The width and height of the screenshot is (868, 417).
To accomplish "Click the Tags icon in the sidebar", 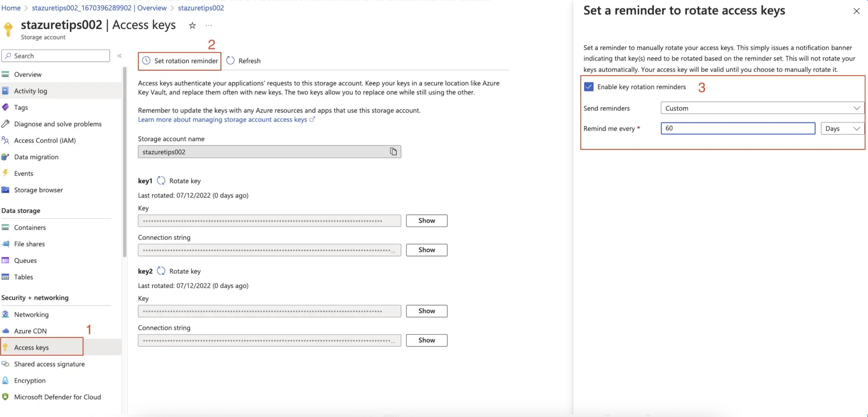I will [5, 107].
